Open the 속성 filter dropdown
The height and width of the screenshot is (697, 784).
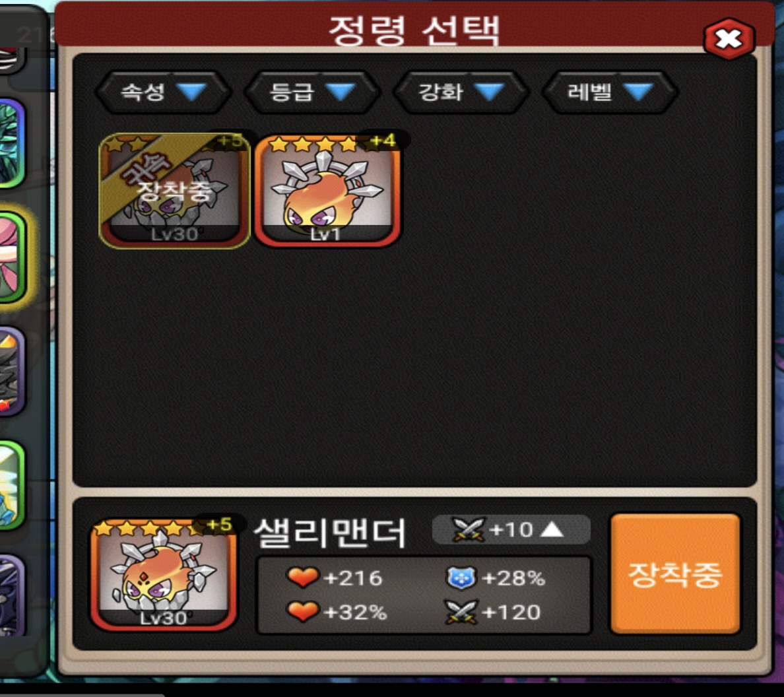click(163, 92)
